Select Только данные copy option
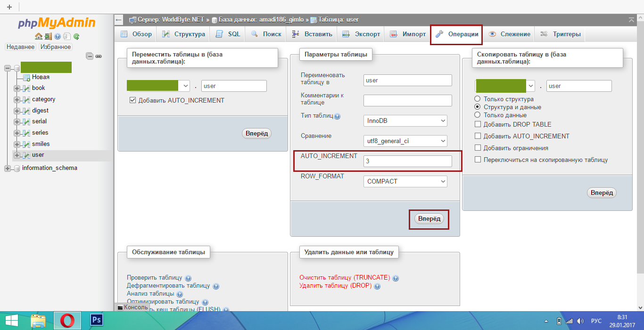 [478, 115]
